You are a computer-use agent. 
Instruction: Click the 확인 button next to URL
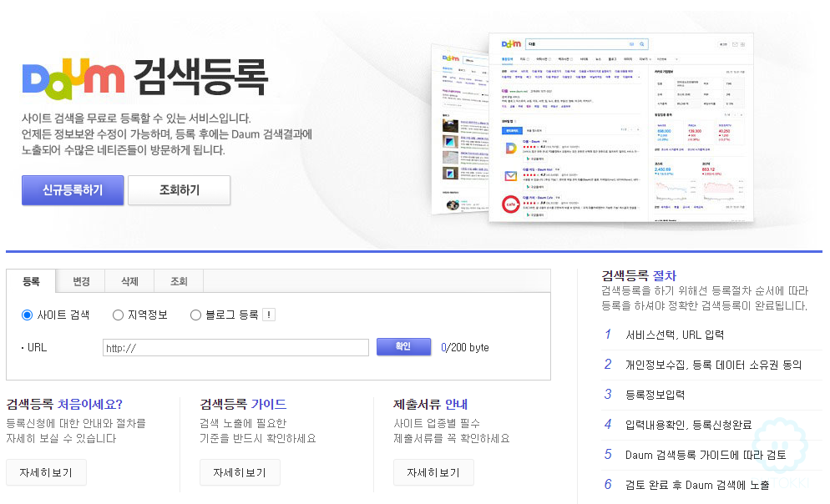(x=403, y=346)
